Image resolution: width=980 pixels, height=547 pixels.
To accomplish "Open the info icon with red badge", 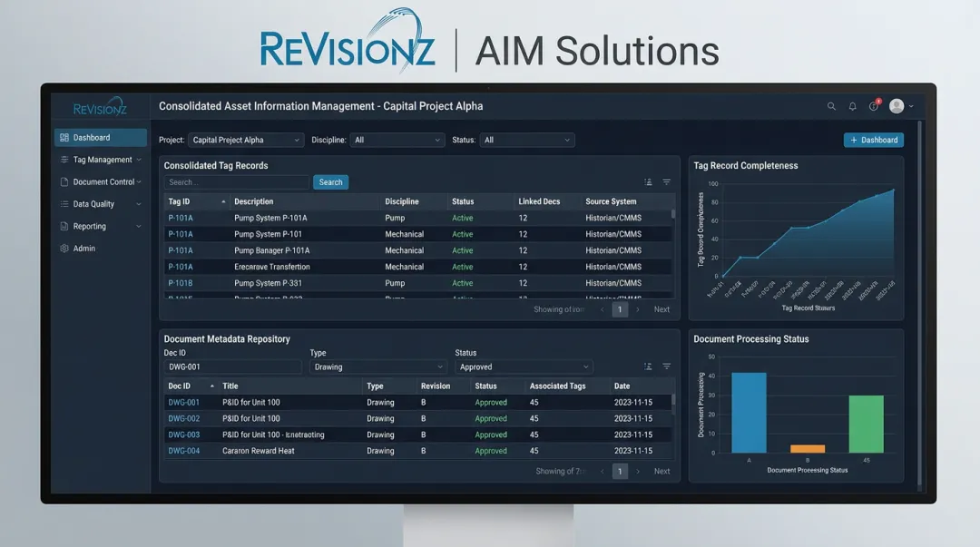I will 874,105.
